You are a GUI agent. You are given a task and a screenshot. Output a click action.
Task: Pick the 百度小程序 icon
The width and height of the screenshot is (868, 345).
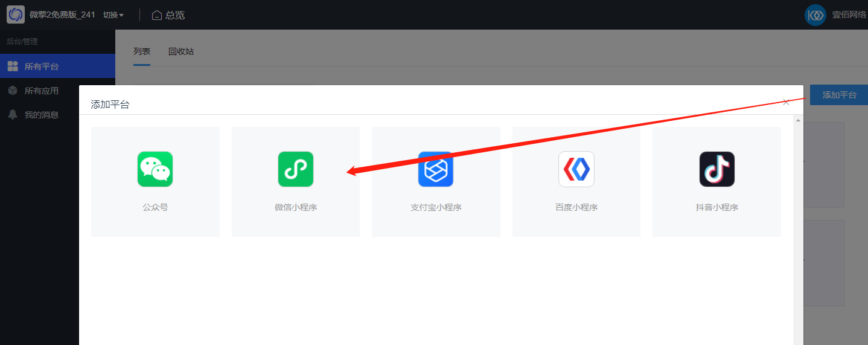click(x=576, y=169)
